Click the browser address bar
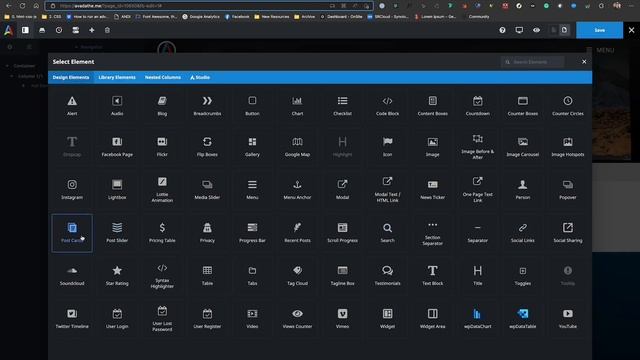Screen dimensions: 640x360 click(209, 6)
